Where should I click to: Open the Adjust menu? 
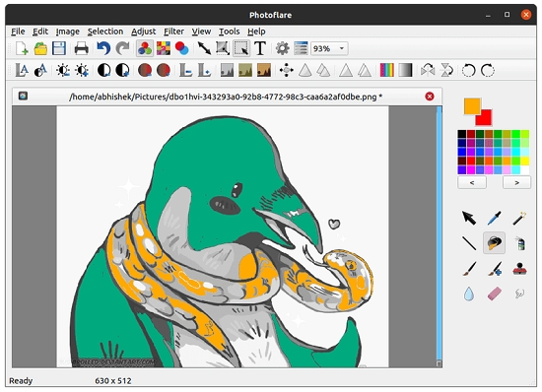(x=143, y=32)
